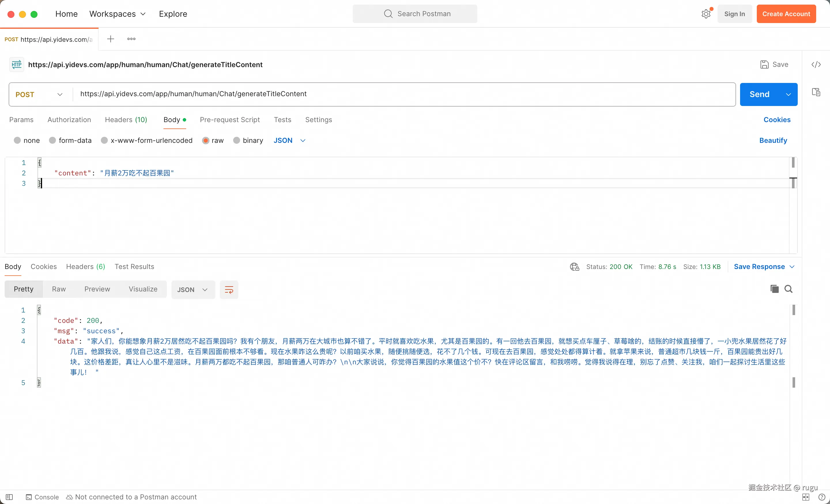Select the form-data body type

(52, 140)
